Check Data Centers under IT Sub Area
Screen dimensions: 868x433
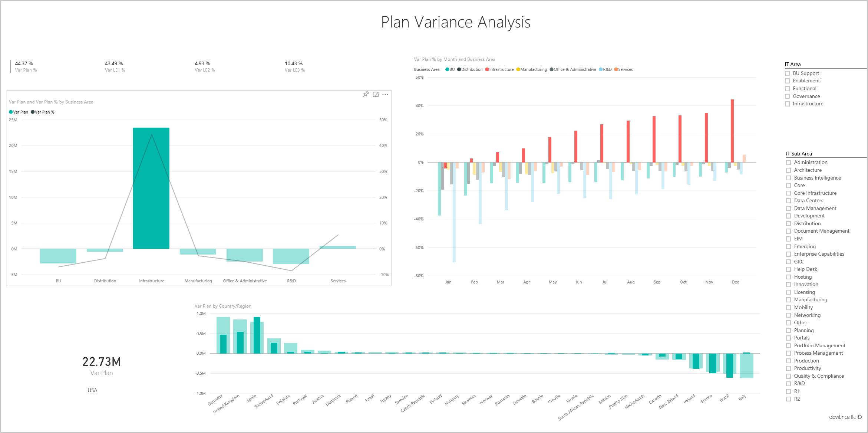(788, 200)
